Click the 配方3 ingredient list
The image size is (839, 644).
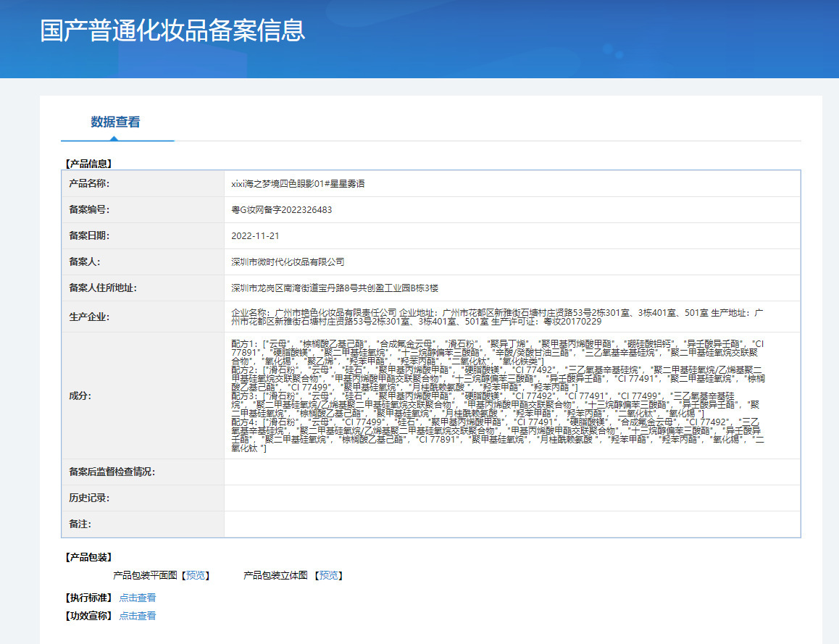point(496,405)
